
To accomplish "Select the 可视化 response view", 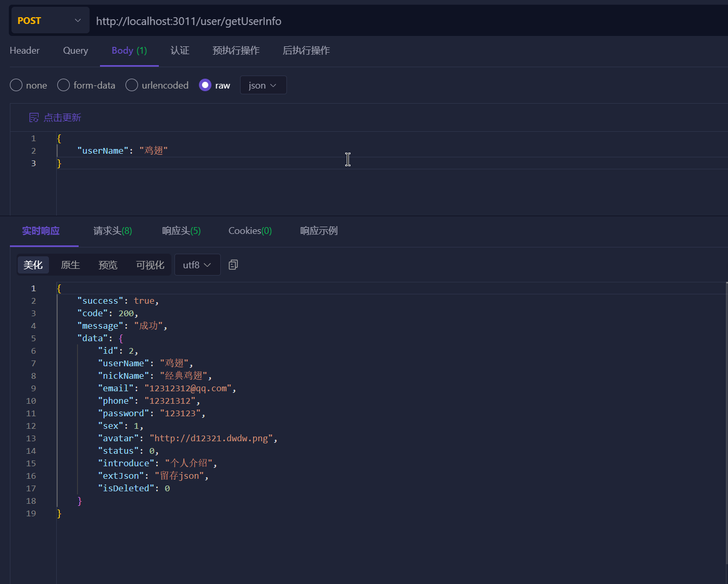I will (x=150, y=265).
